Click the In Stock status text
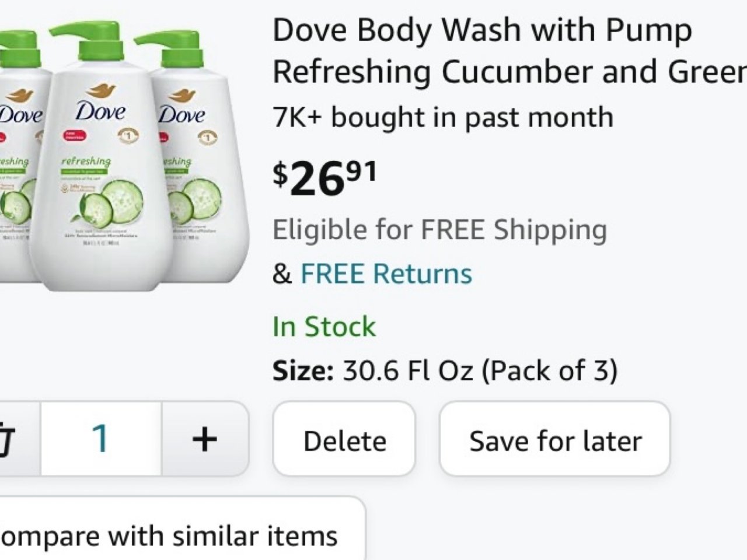Image resolution: width=747 pixels, height=560 pixels. point(323,327)
